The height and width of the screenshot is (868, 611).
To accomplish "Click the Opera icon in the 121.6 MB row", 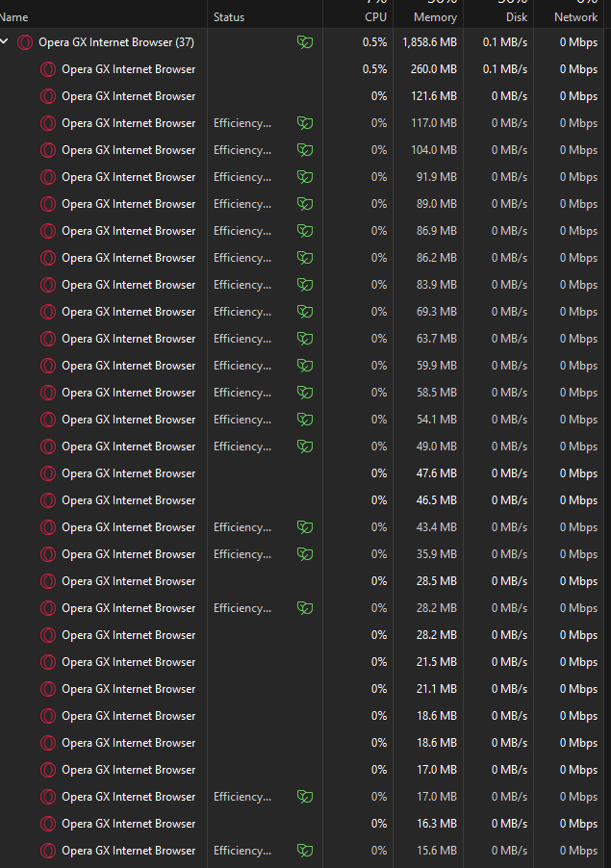I will point(48,96).
